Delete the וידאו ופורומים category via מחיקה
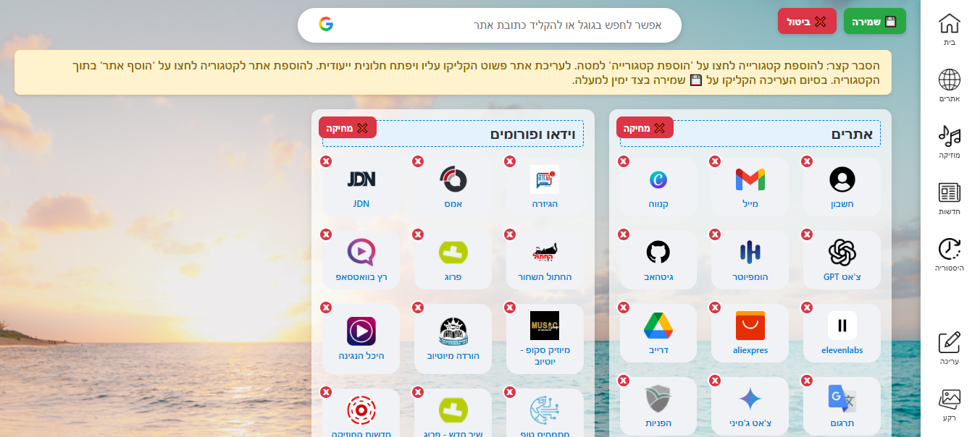Viewport: 980px width, 437px height. (x=348, y=127)
